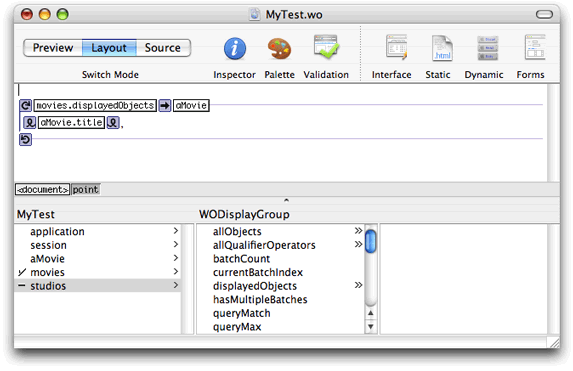Click the repetition end loop icon
Viewport: 573px width, 371px height.
[26, 139]
